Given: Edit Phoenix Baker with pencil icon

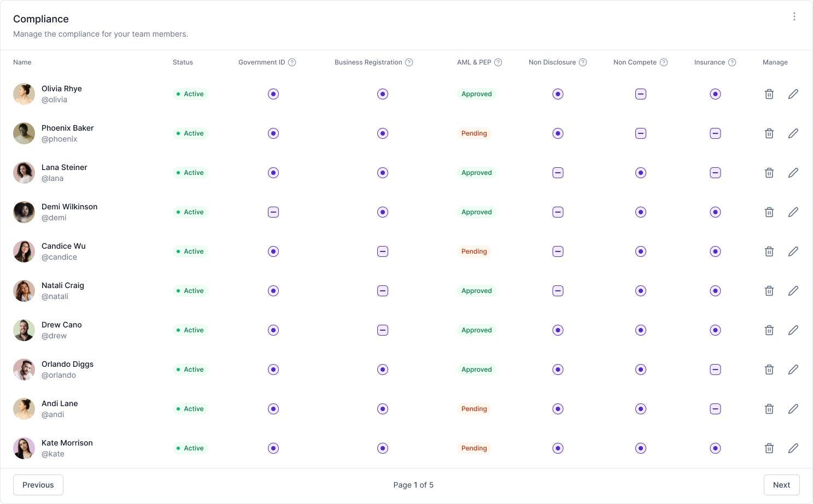Looking at the screenshot, I should 793,133.
